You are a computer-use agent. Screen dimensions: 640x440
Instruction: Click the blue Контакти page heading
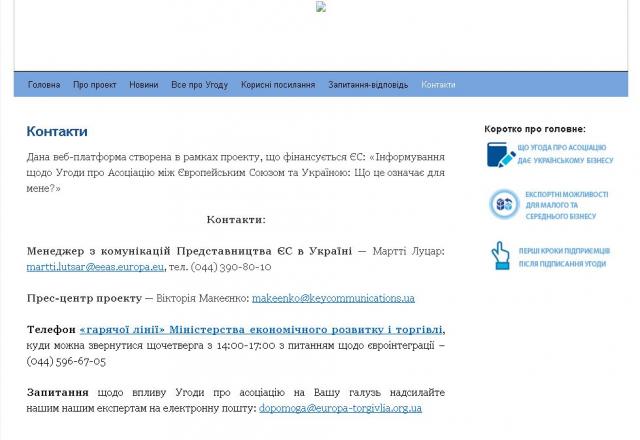(57, 131)
